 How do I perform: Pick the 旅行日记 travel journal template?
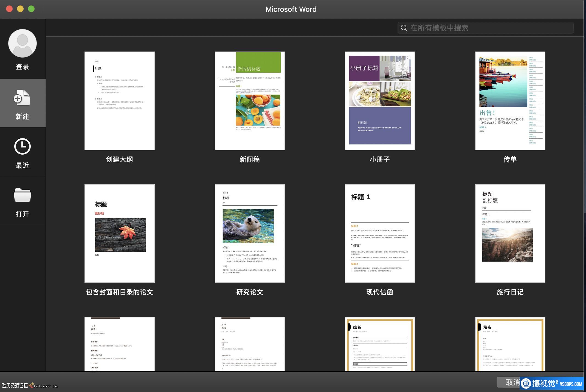[510, 233]
